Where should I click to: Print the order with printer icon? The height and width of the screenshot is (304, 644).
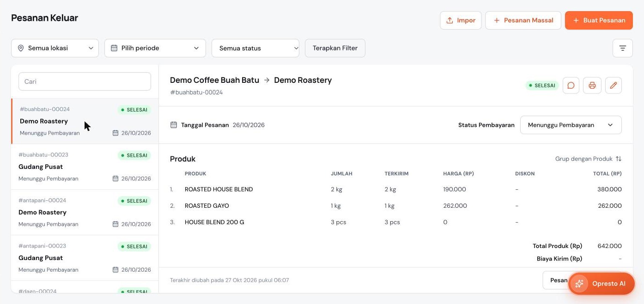[x=592, y=86]
